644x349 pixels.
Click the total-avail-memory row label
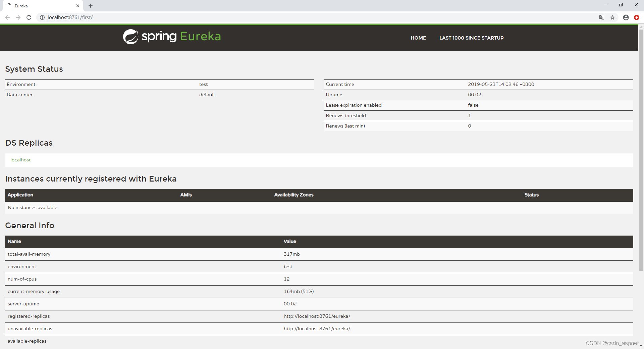point(29,254)
